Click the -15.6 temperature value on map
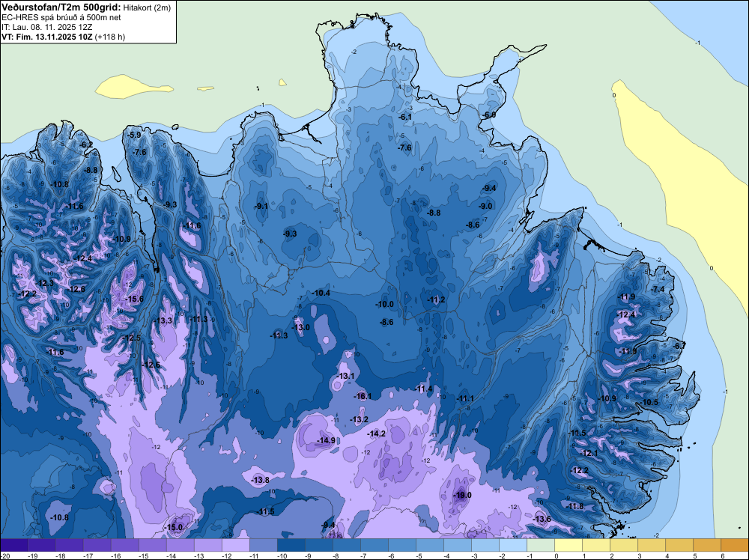Screen dimensions: 749x560 [x=134, y=299]
